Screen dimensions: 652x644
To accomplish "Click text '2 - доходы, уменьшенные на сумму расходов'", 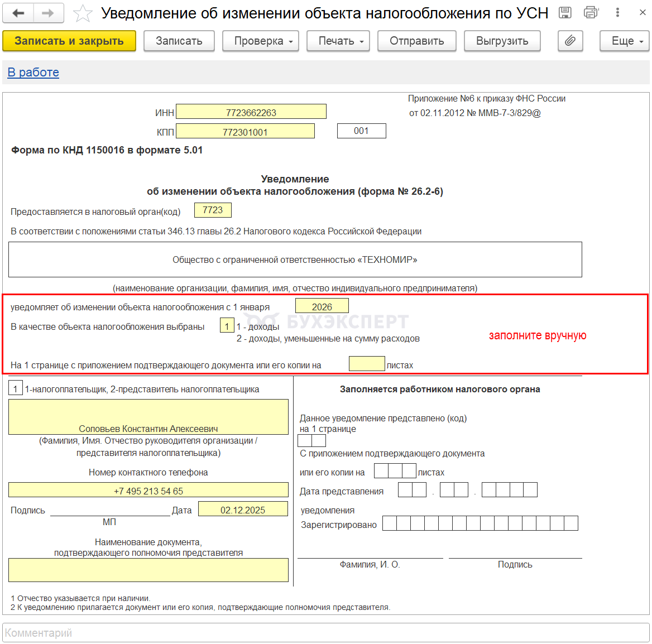I will [x=328, y=339].
